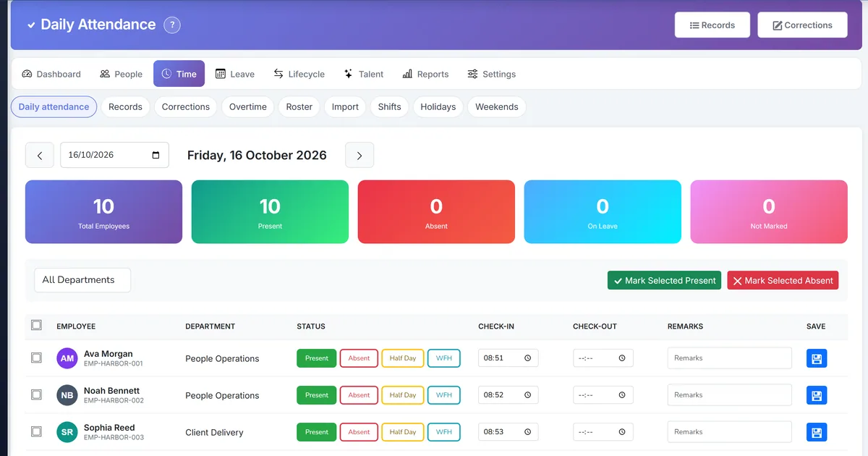Viewport: 868px width, 456px height.
Task: Set Noah Bennett to WFH
Action: click(444, 395)
